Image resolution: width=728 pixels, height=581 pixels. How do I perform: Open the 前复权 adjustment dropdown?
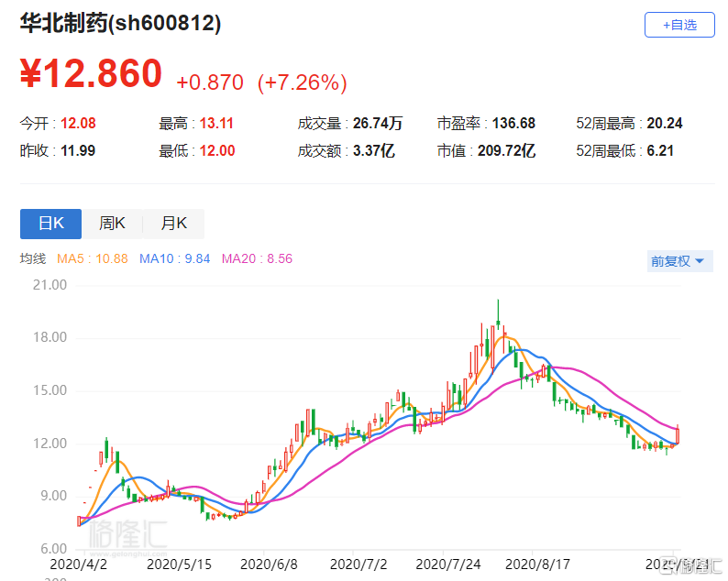679,261
